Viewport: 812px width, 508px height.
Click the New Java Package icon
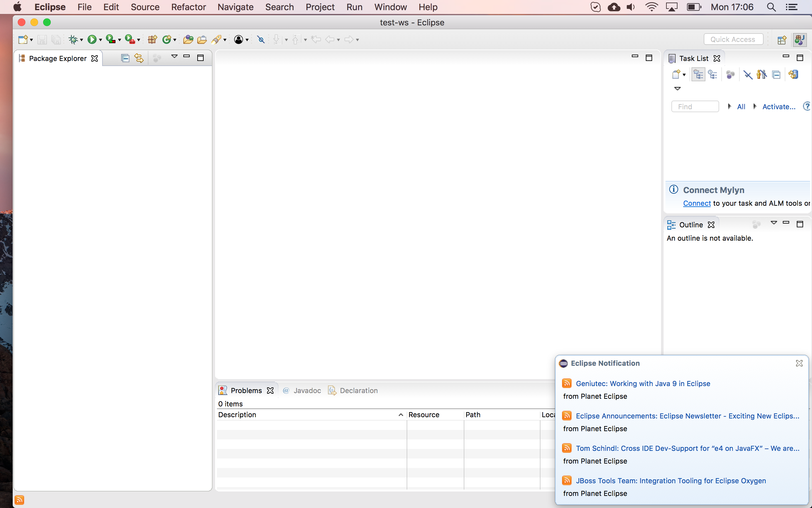click(152, 40)
